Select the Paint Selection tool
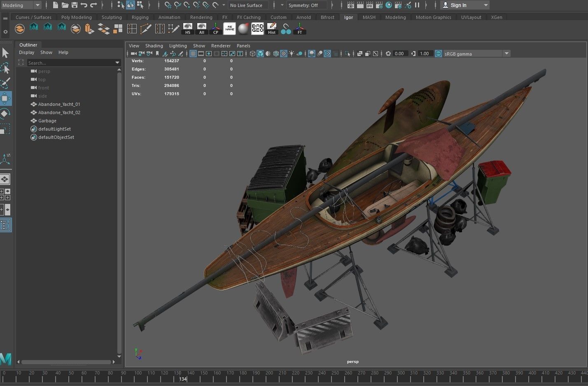Screen dimensions: 588x386 5,83
